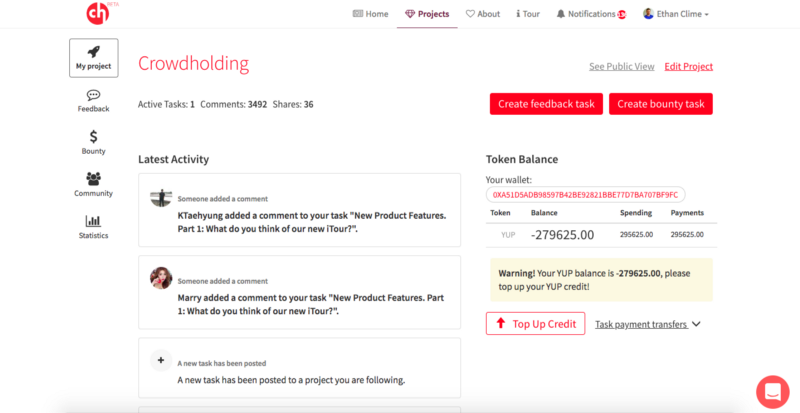
Task: Expand the Ethan Clime user dropdown
Action: click(676, 14)
